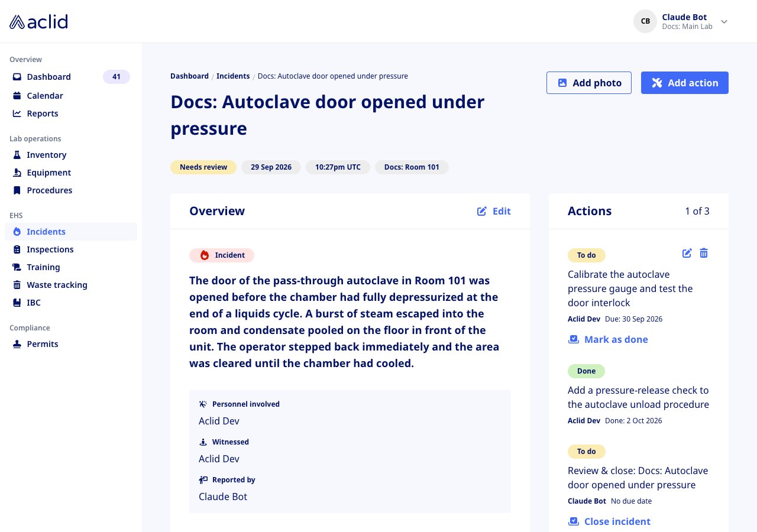
Task: Click the Close incident link
Action: point(609,521)
